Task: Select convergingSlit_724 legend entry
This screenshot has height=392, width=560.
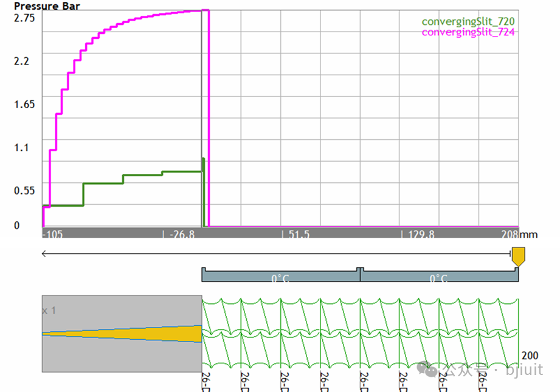Action: pos(468,32)
